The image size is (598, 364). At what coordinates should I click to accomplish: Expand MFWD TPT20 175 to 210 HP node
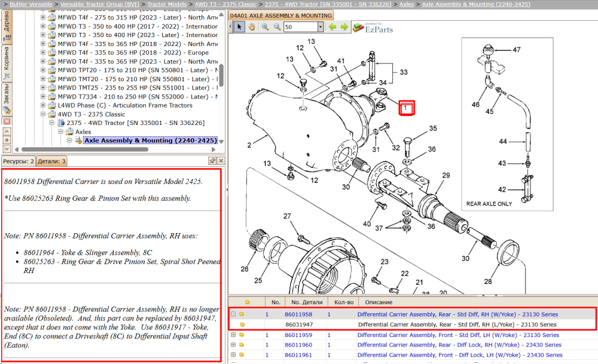(x=43, y=70)
